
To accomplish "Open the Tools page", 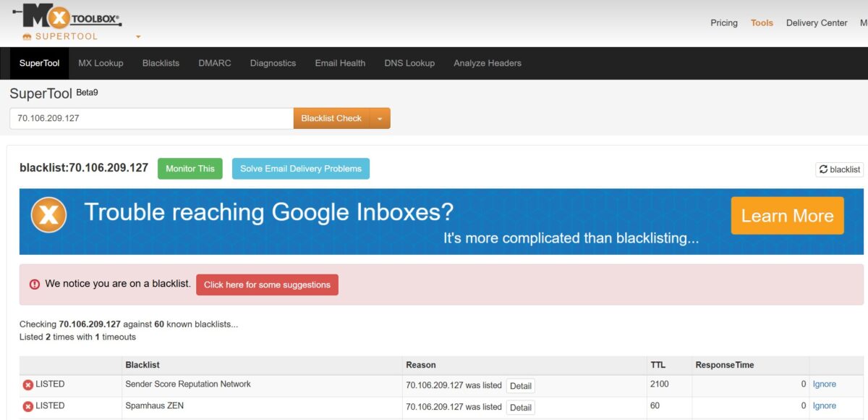I will tap(762, 23).
